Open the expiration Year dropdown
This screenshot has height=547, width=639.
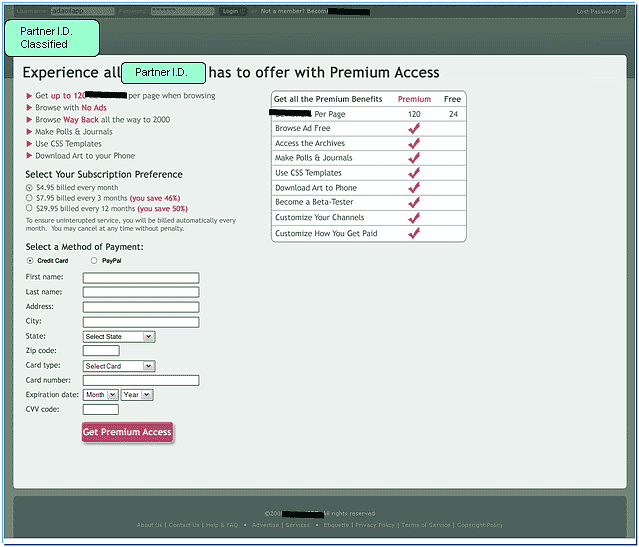pos(137,395)
